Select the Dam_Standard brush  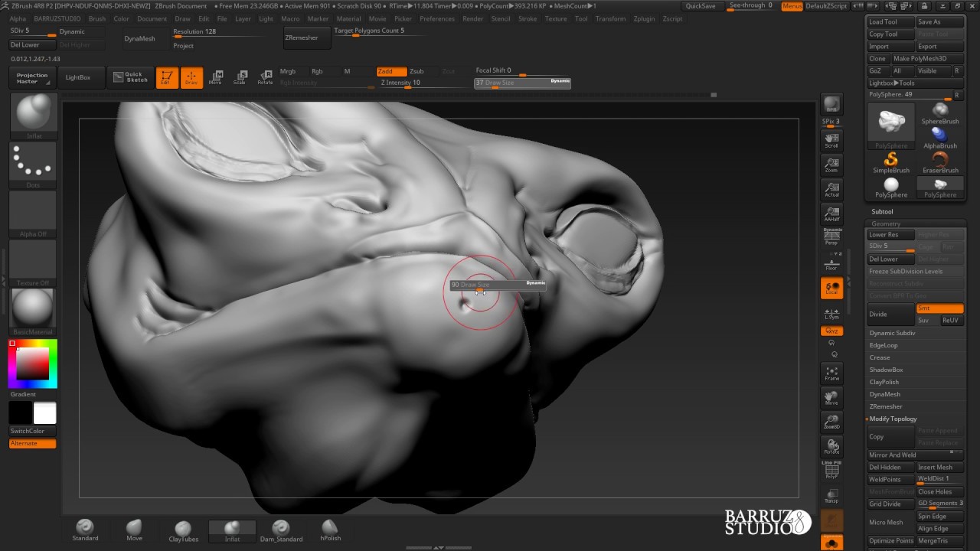point(281,531)
